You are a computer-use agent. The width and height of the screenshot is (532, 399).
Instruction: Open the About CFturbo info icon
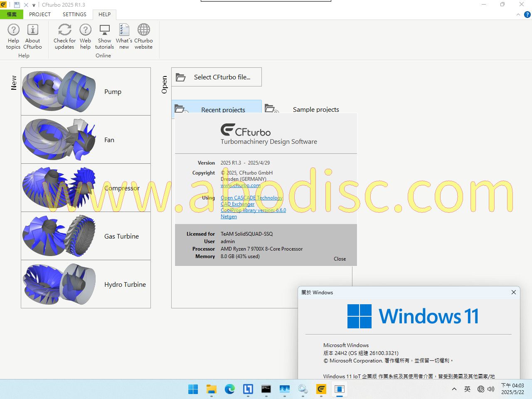[x=32, y=37]
